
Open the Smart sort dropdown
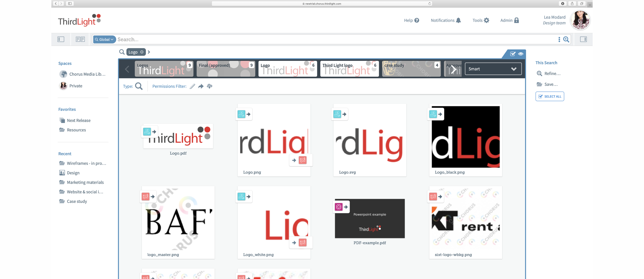[493, 69]
